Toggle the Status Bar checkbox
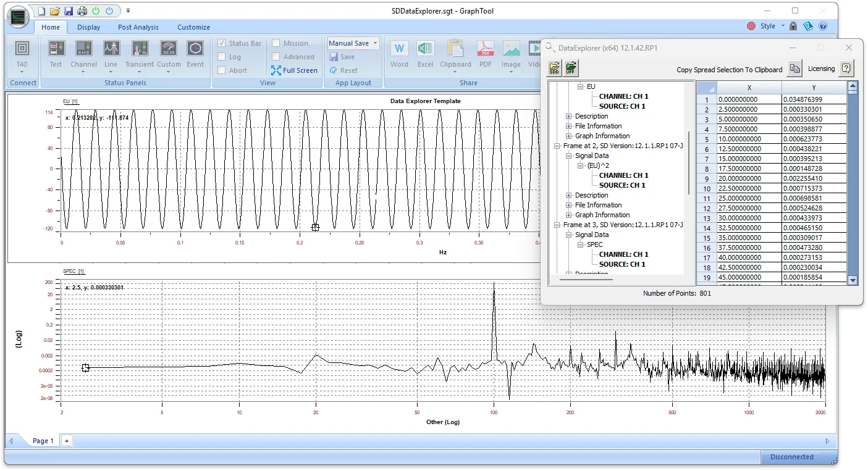Image resolution: width=868 pixels, height=471 pixels. coord(222,43)
